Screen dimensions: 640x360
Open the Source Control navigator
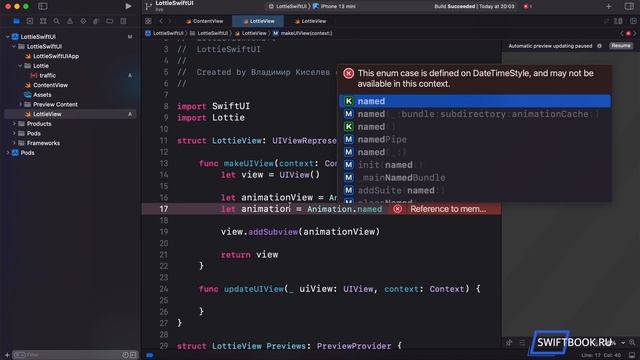tap(30, 21)
